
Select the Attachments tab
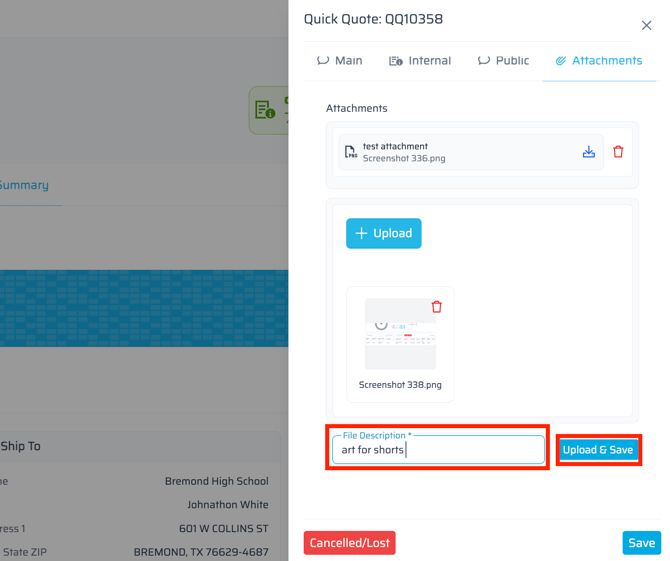click(598, 61)
